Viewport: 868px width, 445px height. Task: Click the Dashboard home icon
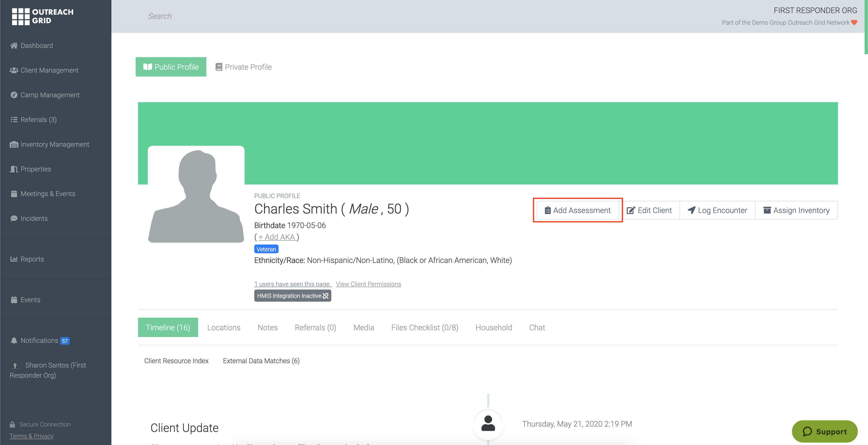pos(14,46)
